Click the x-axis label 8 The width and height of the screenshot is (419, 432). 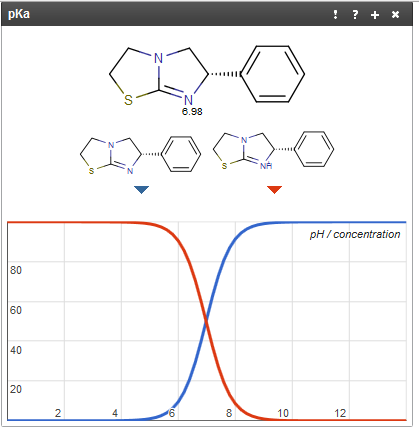coord(229,413)
